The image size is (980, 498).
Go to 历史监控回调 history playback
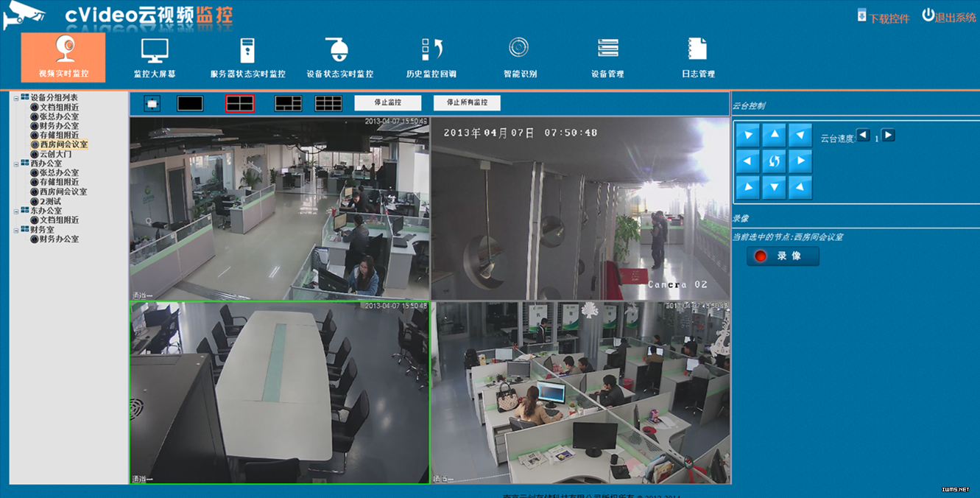(x=431, y=58)
